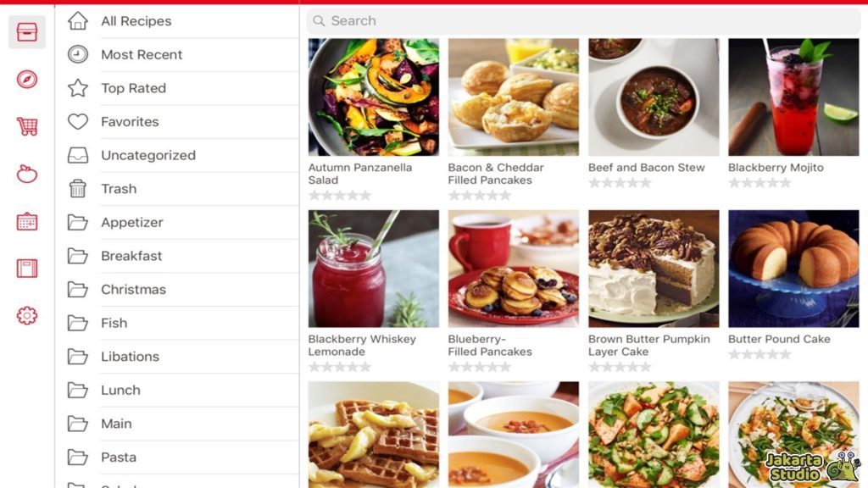
Task: Open the settings gear icon
Action: coord(27,315)
